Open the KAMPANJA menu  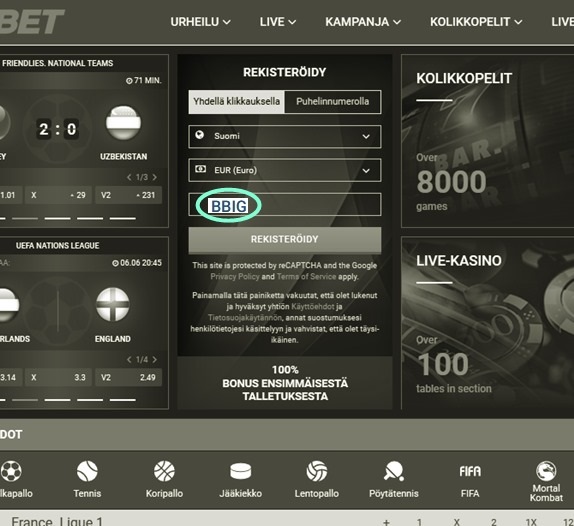click(363, 22)
